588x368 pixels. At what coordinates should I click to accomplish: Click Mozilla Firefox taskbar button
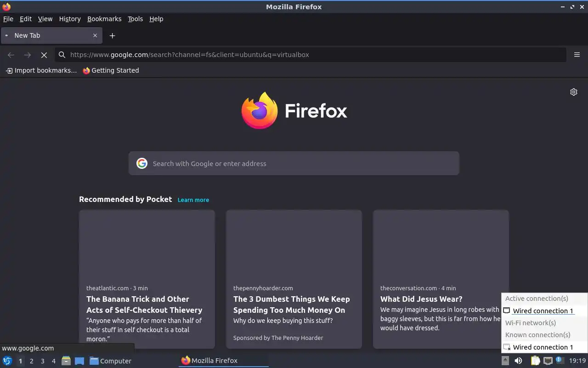(224, 361)
